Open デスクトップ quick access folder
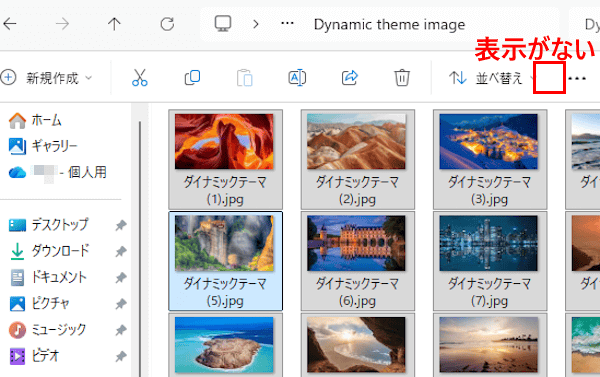 click(49, 225)
